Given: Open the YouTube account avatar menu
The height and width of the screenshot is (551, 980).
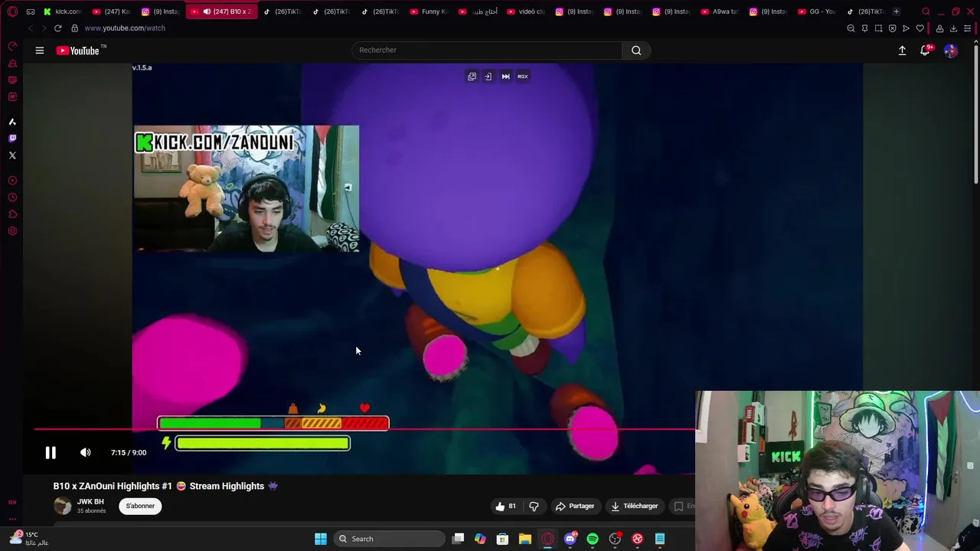Looking at the screenshot, I should pos(950,51).
